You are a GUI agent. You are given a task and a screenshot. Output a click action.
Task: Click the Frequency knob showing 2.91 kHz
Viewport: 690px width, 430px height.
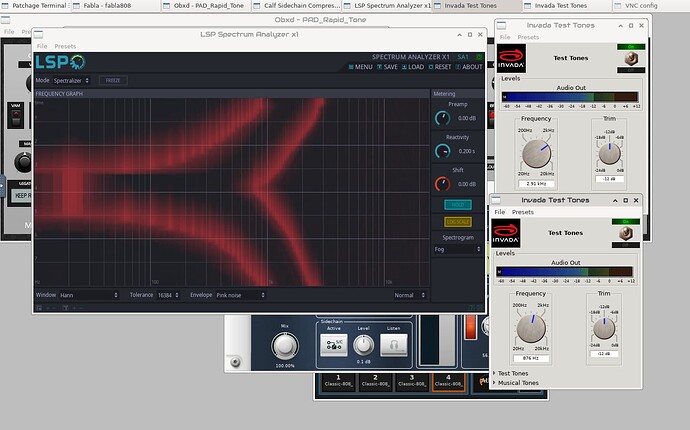pyautogui.click(x=536, y=154)
